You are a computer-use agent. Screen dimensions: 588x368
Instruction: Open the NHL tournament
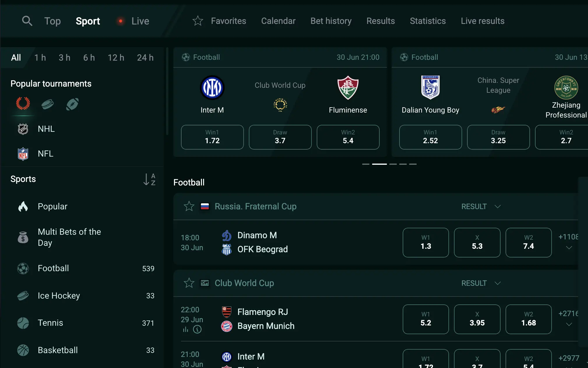tap(46, 129)
